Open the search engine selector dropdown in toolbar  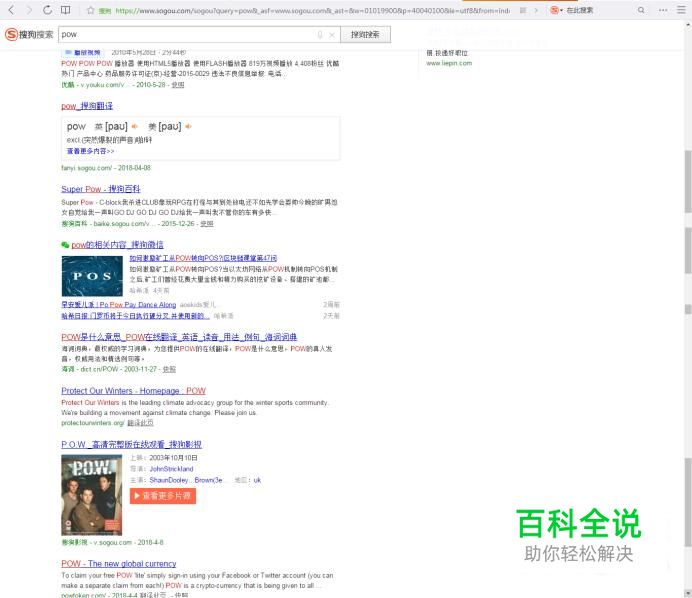click(x=557, y=10)
